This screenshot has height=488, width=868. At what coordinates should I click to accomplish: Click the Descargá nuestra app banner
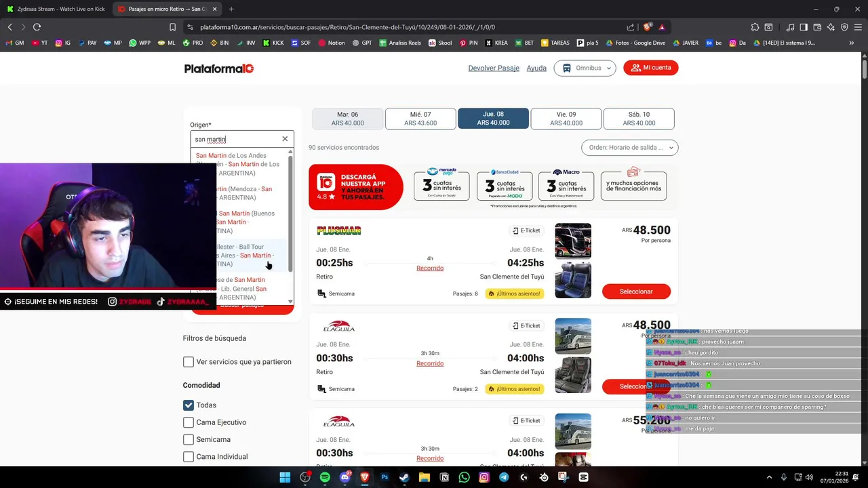[356, 186]
